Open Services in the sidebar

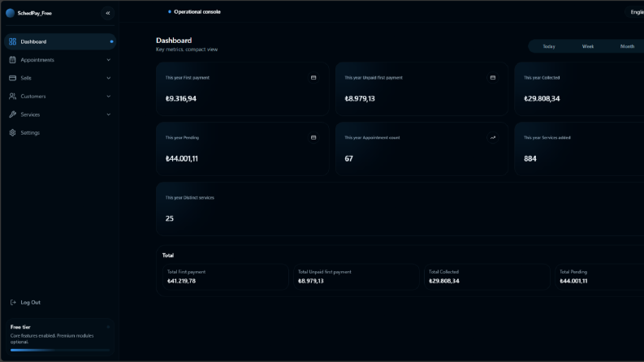(x=60, y=114)
